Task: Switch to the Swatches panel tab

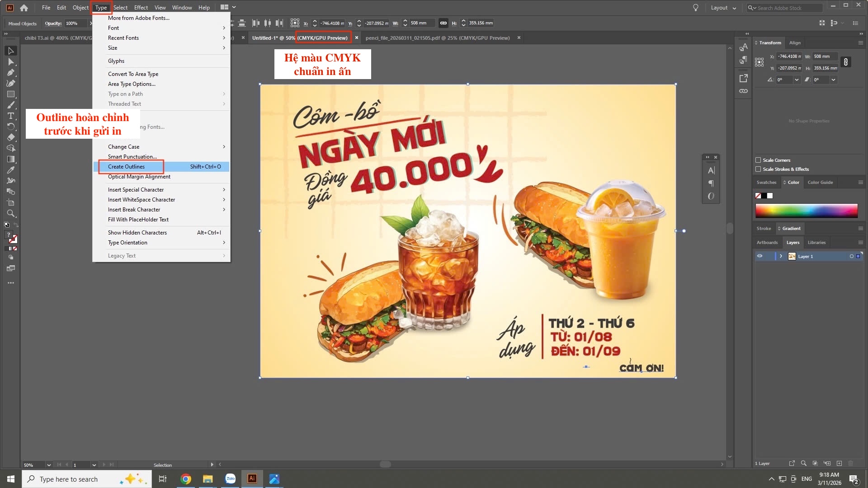Action: [x=766, y=183]
